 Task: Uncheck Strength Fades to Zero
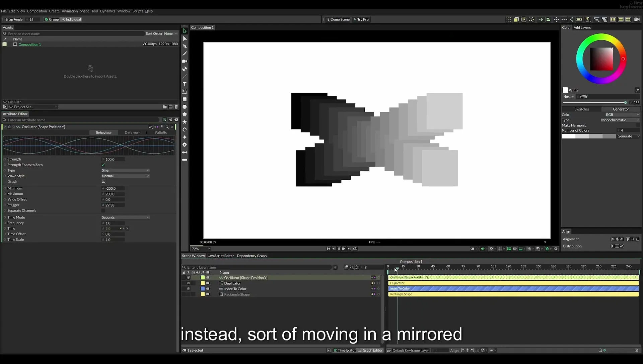tap(103, 165)
